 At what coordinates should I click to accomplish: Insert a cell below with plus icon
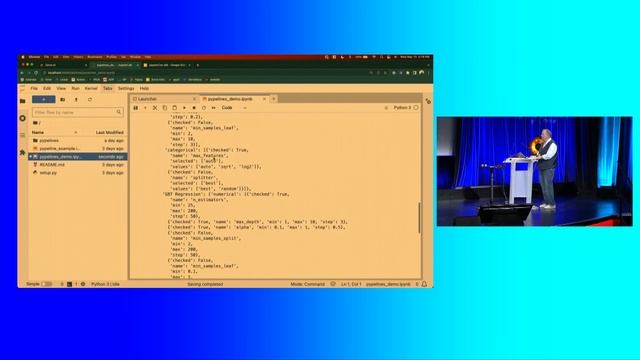pyautogui.click(x=145, y=108)
